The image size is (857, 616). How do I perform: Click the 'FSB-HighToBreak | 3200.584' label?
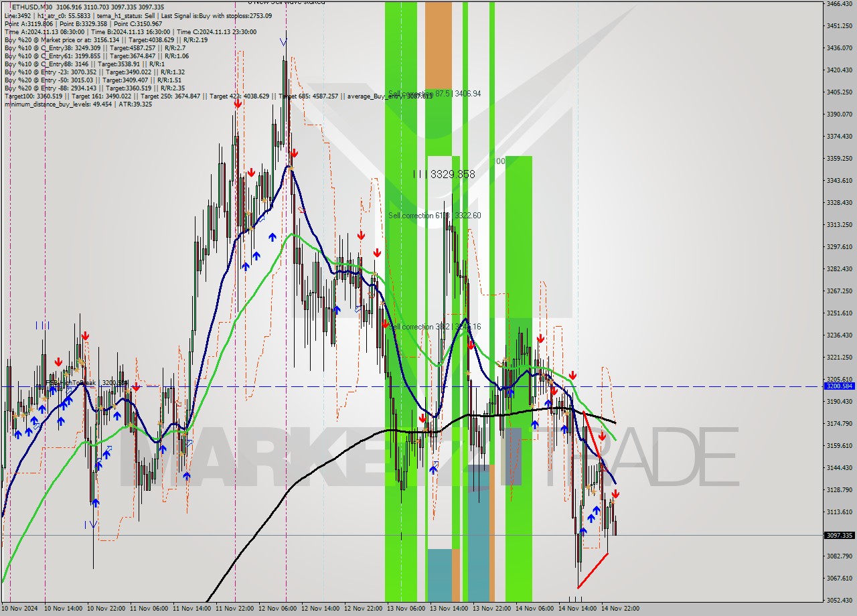(x=88, y=383)
